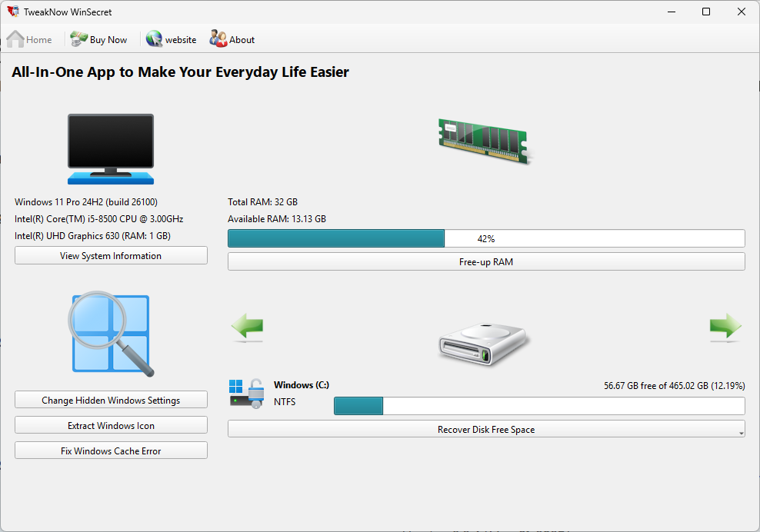Click the Free-up RAM button
The height and width of the screenshot is (532, 760).
486,261
